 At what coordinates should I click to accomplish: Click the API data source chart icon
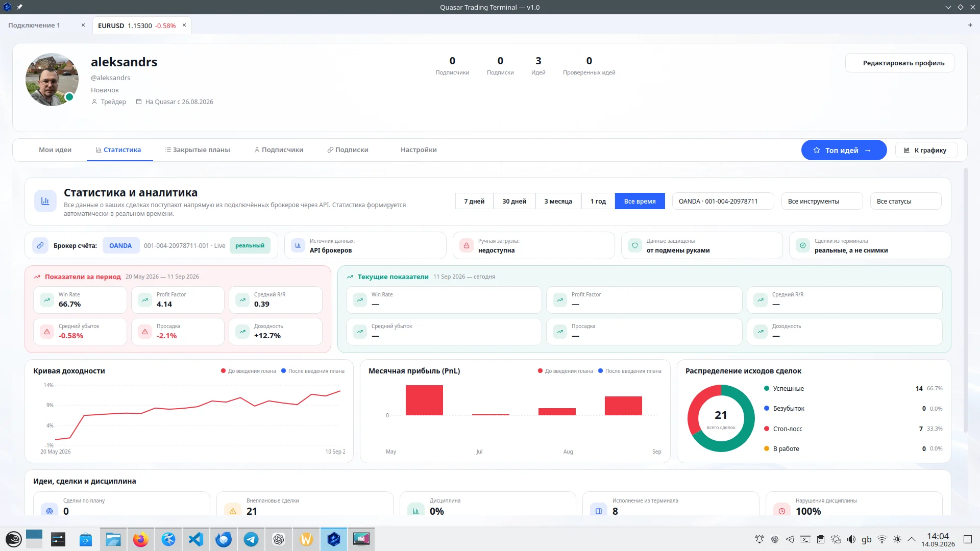click(298, 245)
